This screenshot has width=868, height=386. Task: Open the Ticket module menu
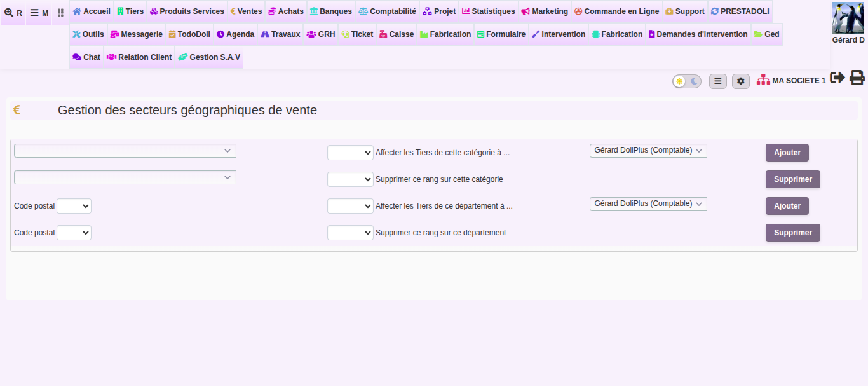[357, 34]
